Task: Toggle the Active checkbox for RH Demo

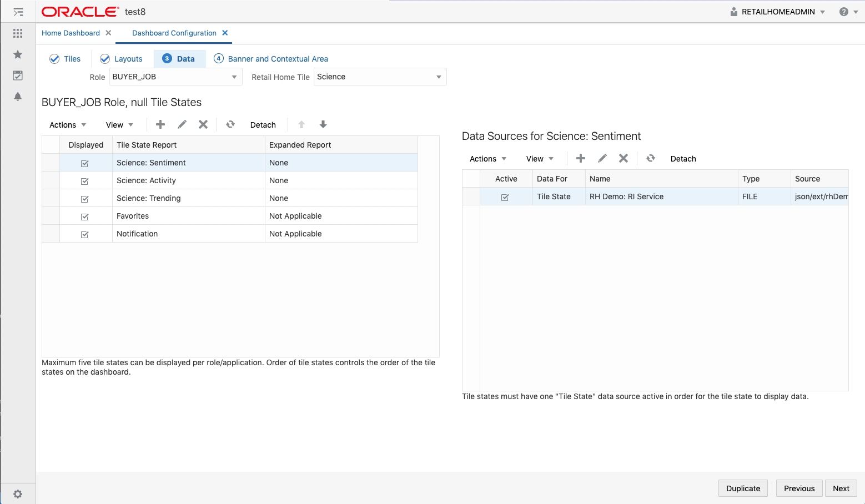Action: tap(505, 196)
